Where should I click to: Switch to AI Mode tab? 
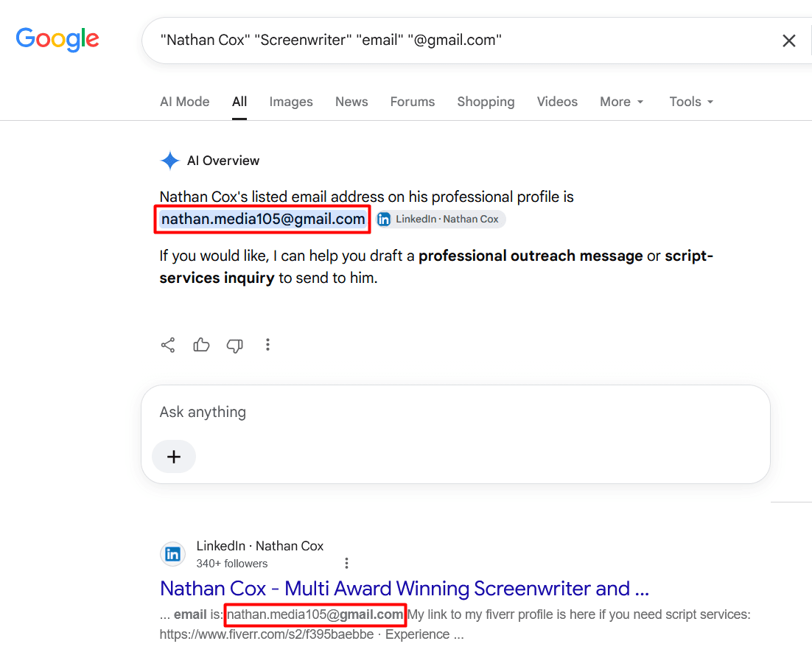point(185,102)
